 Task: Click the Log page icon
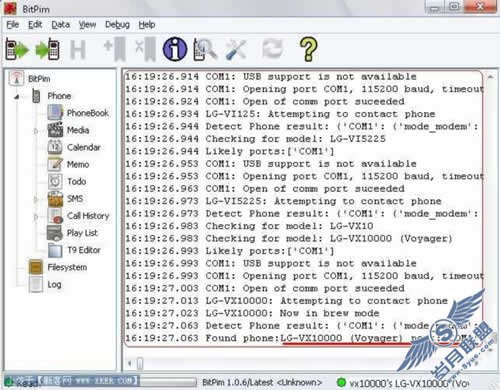[36, 284]
